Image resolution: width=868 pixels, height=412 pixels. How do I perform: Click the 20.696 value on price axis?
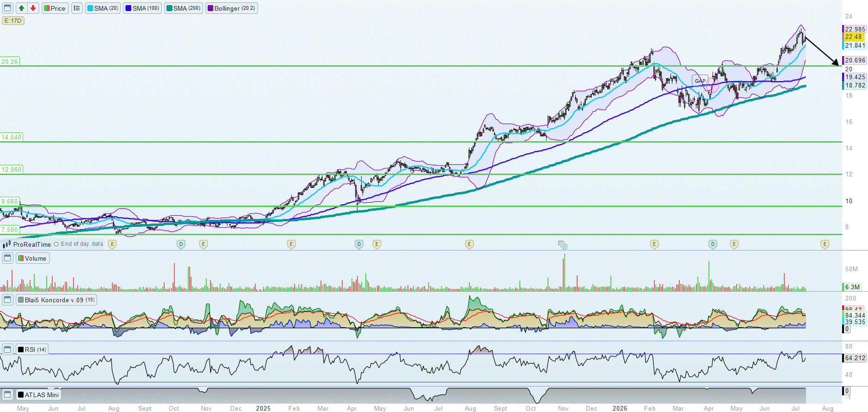pos(855,60)
